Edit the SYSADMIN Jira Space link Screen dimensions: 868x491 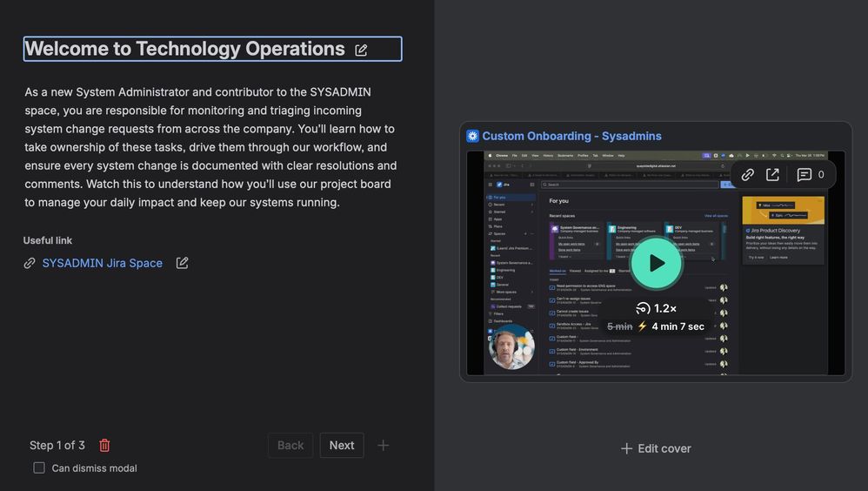click(x=182, y=263)
